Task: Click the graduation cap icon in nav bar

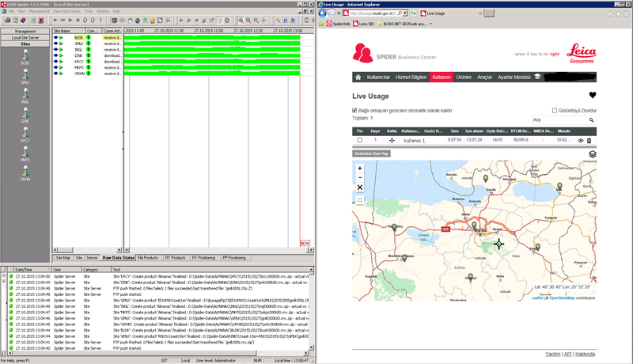Action: tap(537, 76)
